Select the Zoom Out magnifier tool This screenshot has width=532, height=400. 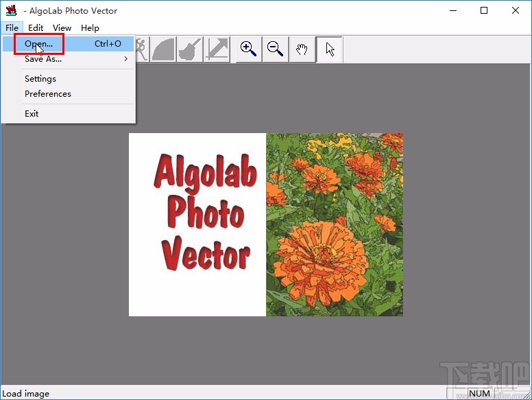pos(275,49)
